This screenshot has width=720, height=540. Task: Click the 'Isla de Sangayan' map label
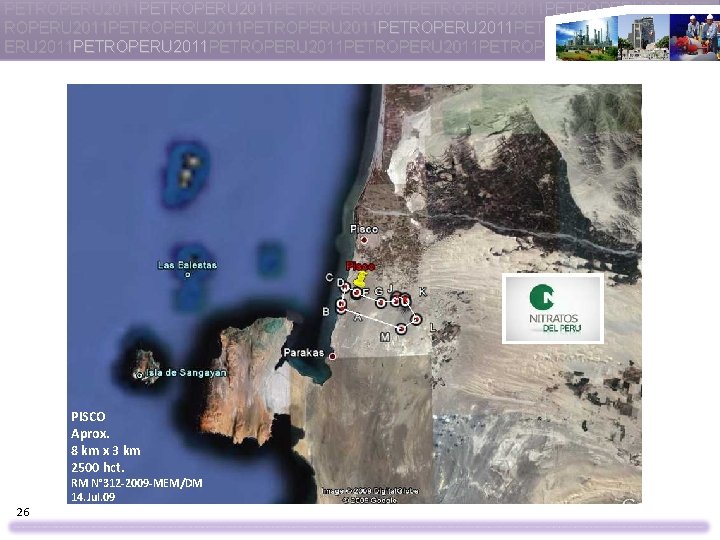click(x=186, y=372)
